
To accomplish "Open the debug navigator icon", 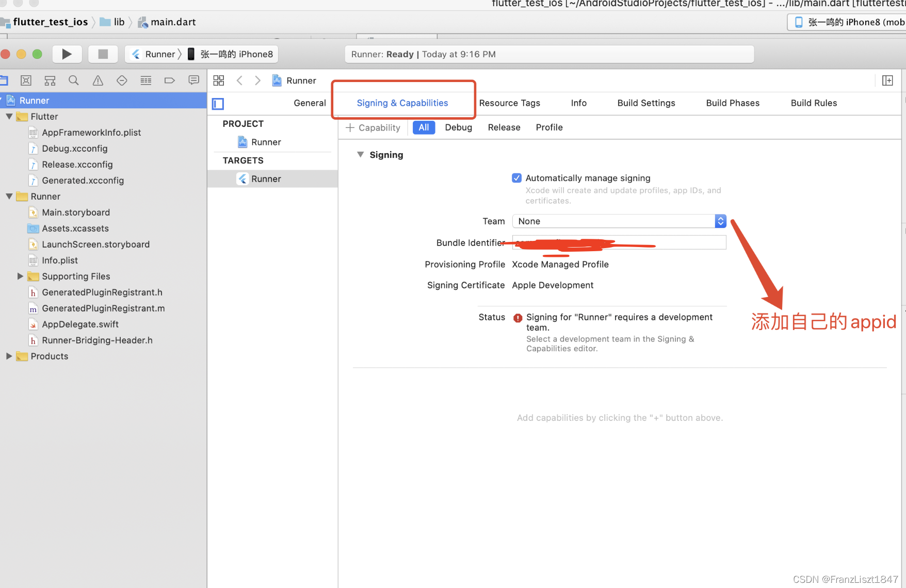I will [x=146, y=80].
